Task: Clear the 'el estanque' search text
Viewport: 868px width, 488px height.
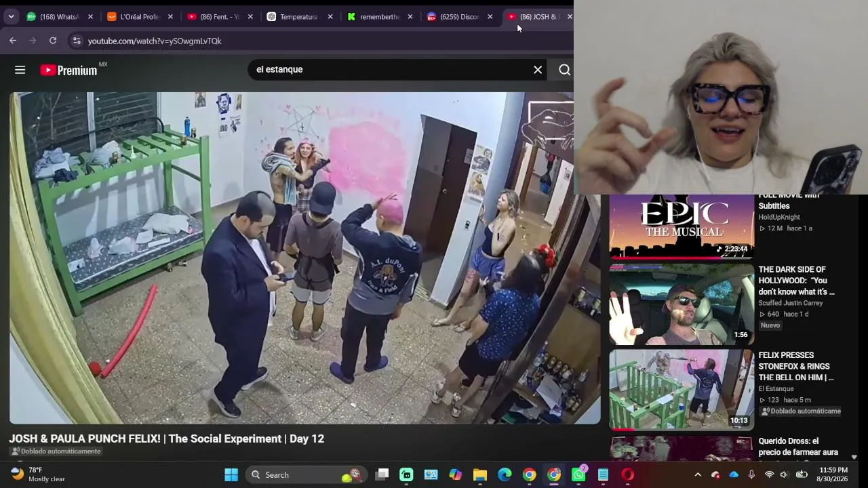Action: [x=538, y=70]
